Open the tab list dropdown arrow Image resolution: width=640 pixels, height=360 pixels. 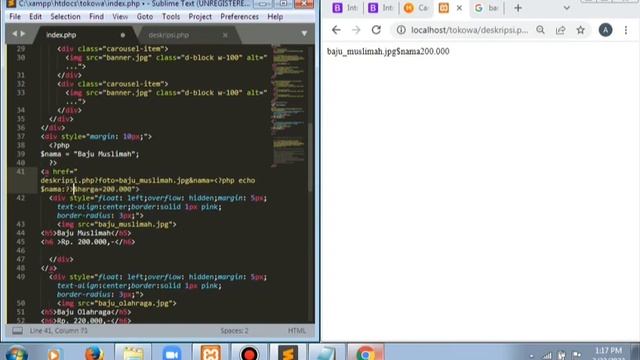point(304,33)
